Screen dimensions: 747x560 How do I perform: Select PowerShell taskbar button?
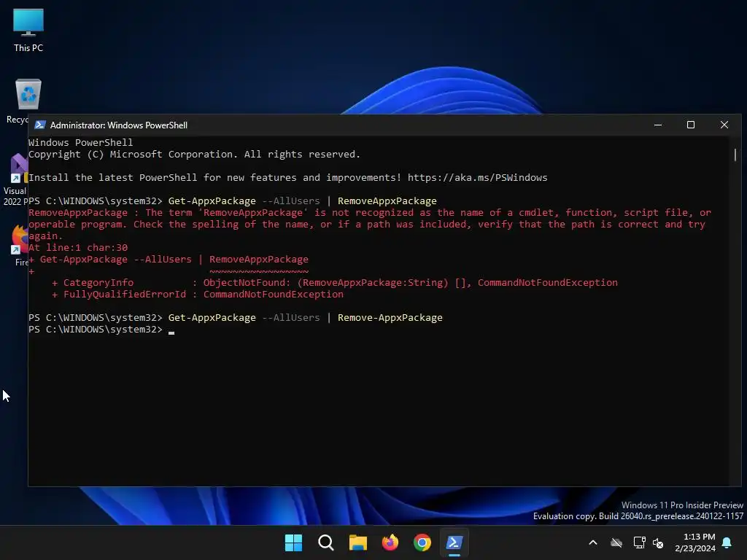(x=454, y=542)
